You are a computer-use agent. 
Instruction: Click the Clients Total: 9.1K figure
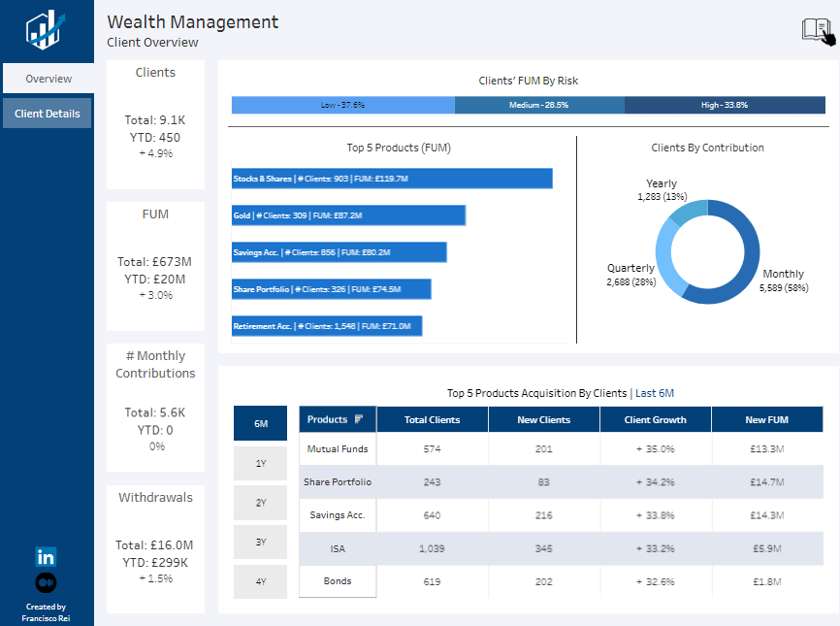(x=155, y=120)
